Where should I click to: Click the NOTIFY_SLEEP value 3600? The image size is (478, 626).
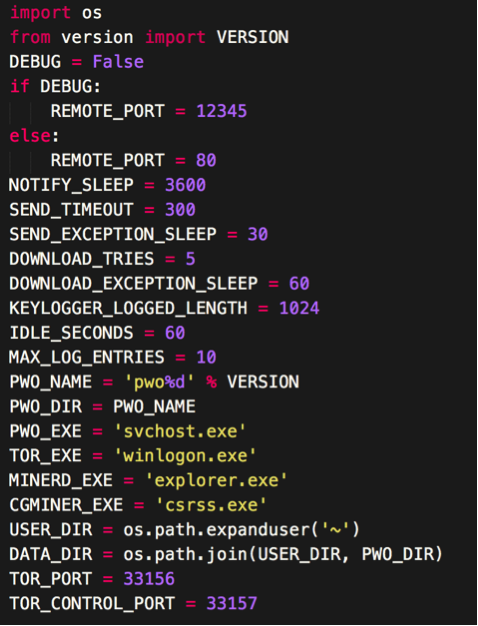coord(185,185)
